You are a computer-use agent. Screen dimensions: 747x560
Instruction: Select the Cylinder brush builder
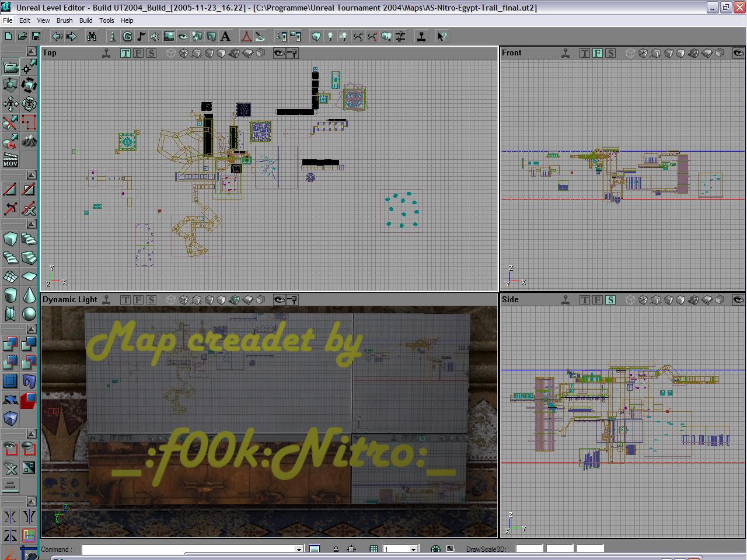pyautogui.click(x=11, y=295)
